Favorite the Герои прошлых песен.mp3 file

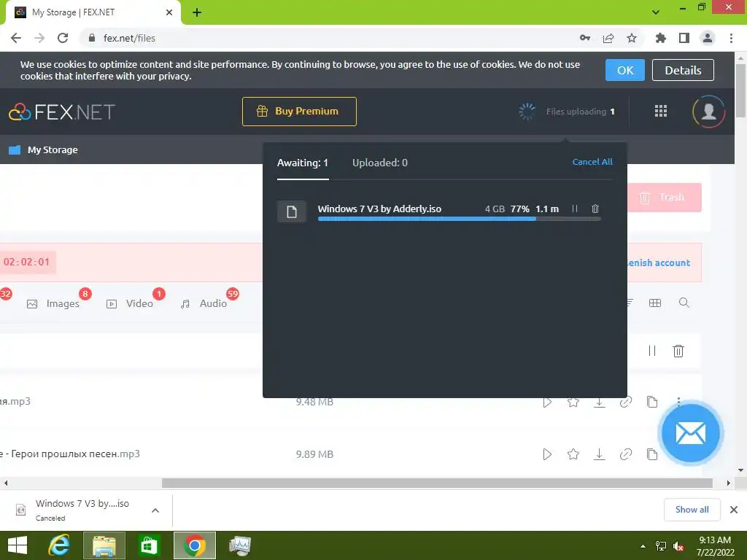(573, 454)
